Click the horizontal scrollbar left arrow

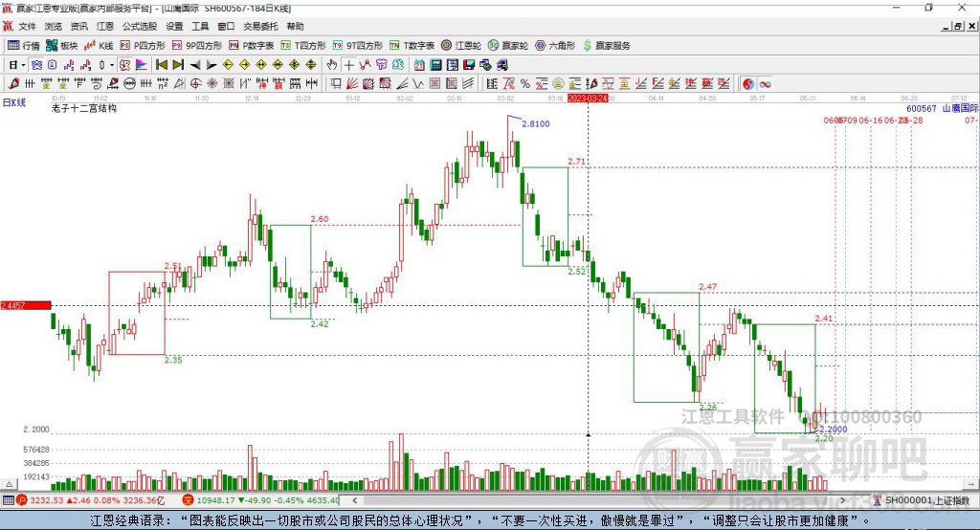coord(354,500)
